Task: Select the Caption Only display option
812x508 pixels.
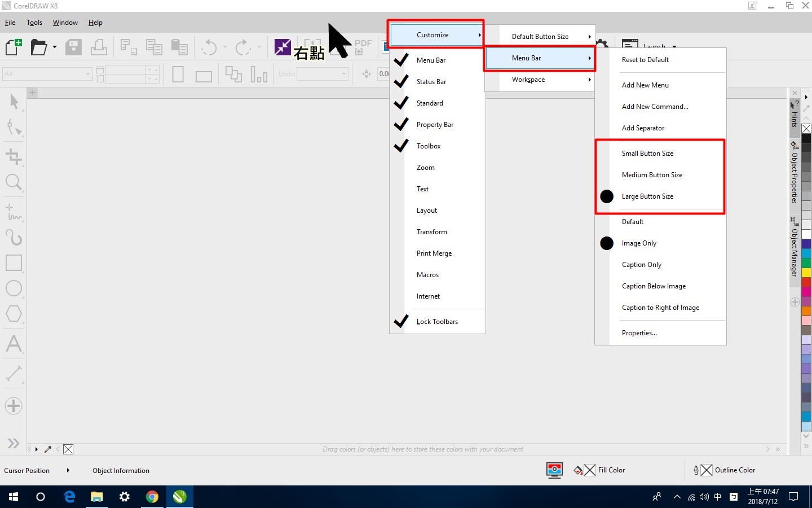Action: click(x=660, y=265)
